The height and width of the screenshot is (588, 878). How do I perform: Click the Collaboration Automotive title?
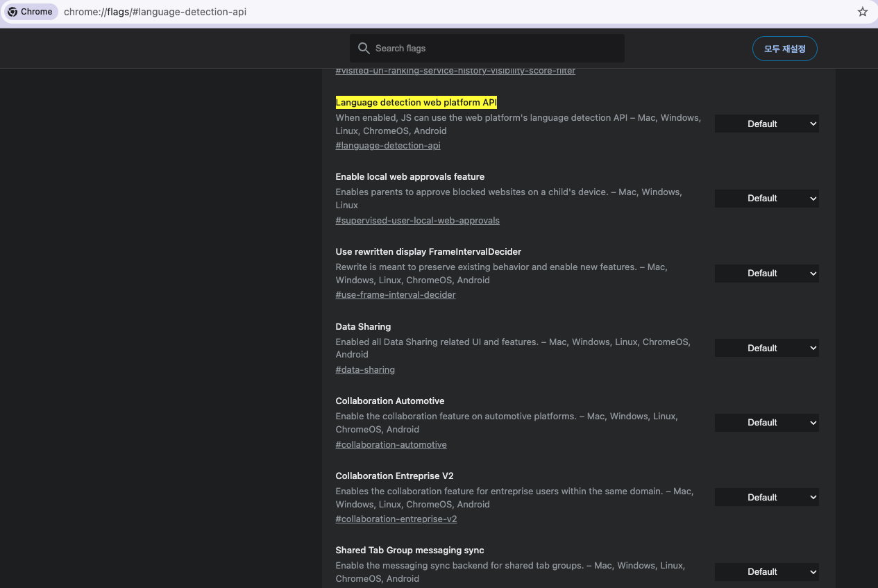[x=390, y=401]
